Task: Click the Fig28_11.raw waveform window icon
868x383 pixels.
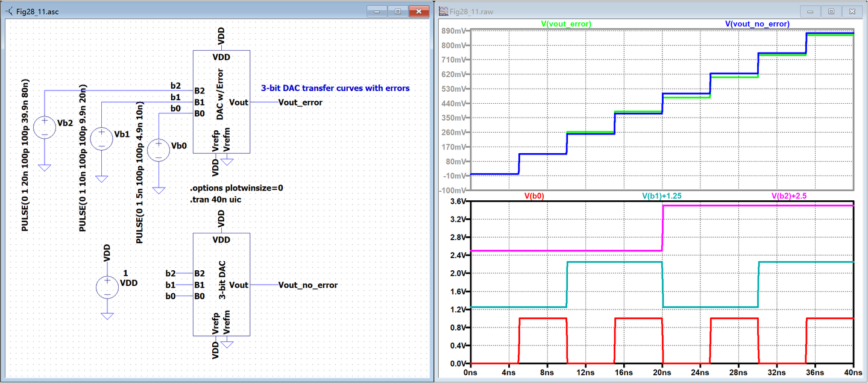Action: (443, 11)
